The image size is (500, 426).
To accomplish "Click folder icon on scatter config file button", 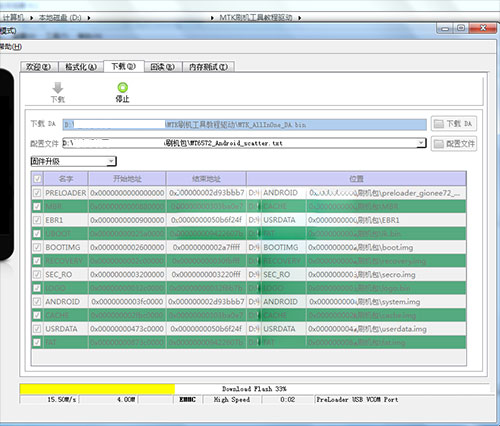I will [x=439, y=144].
